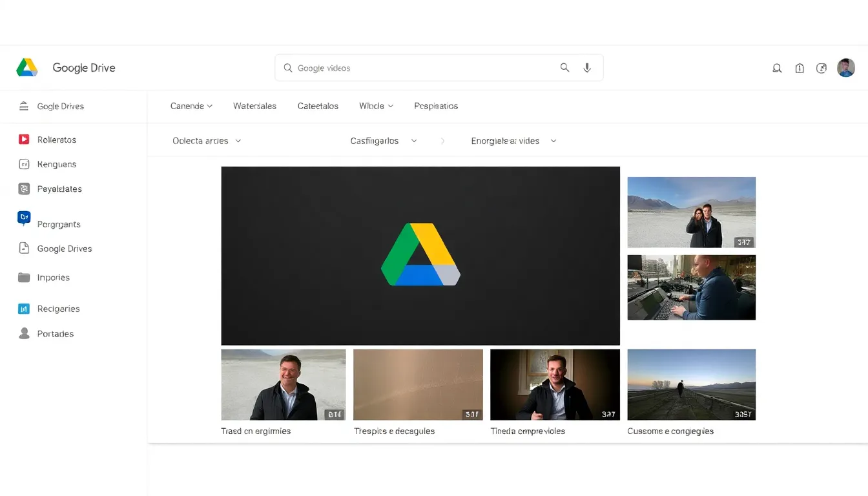Expand the Oclecta arcies dropdown

[x=205, y=140]
